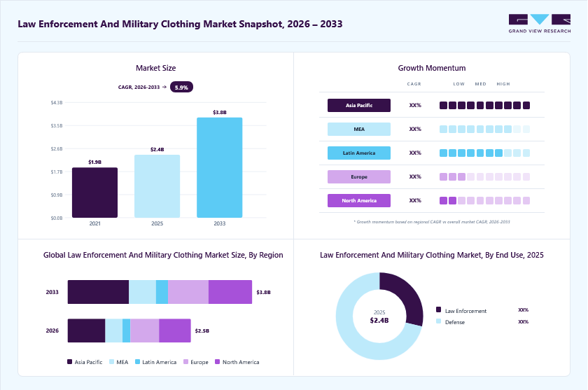Click the $1.9B label above 2021 bar
This screenshot has height=390, width=588.
tap(95, 162)
